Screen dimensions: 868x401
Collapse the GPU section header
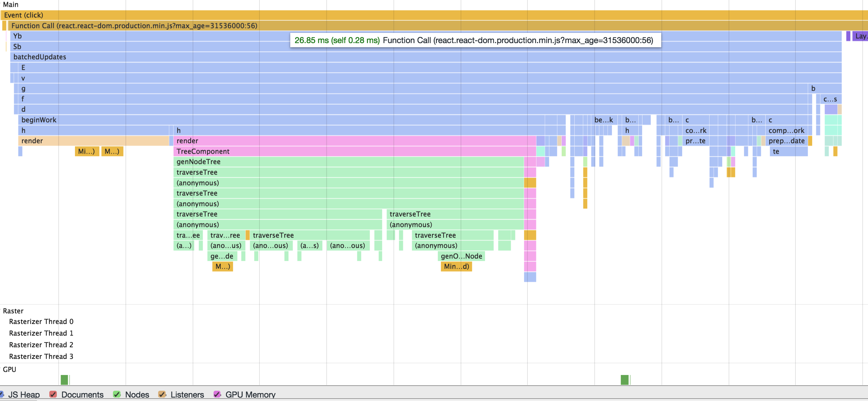tap(9, 369)
